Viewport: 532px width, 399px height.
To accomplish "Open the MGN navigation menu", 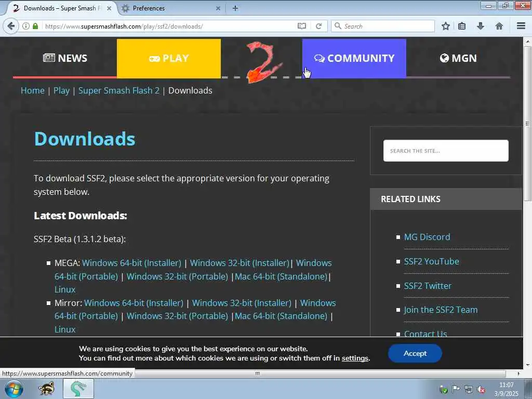I will [458, 58].
